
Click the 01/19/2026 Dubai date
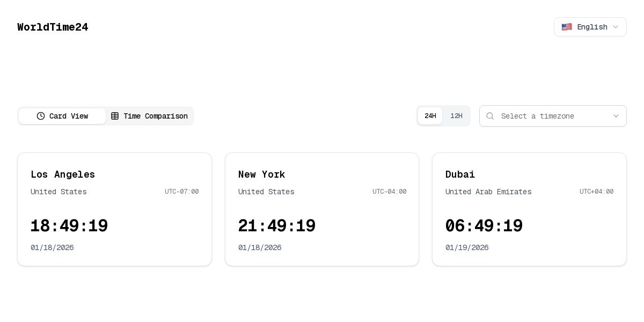point(467,247)
